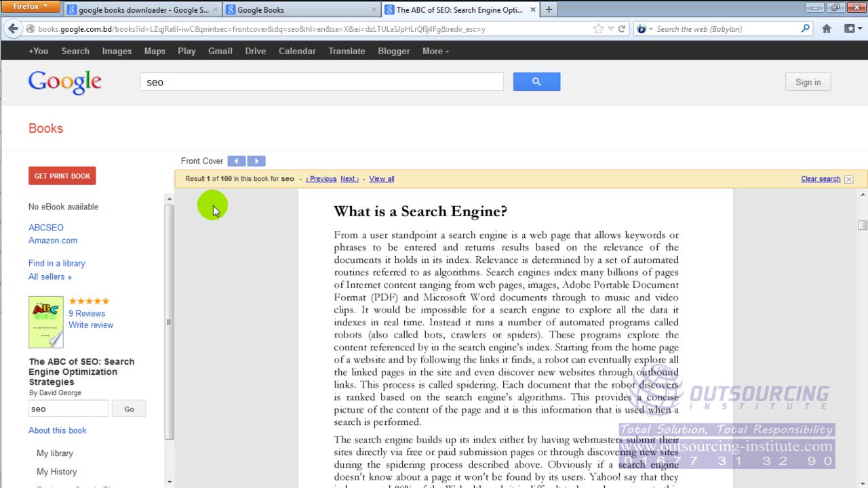Close the 'Google Books' tab
868x488 pixels.
[374, 9]
